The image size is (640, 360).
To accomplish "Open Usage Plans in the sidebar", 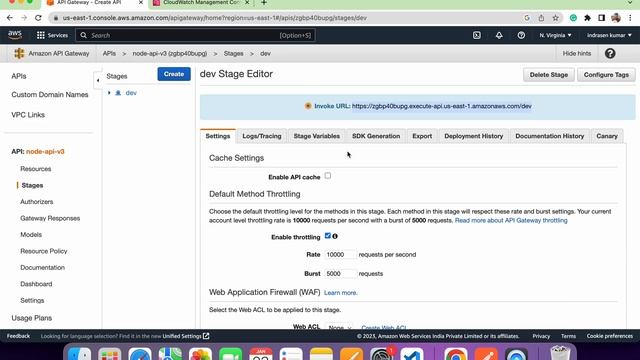I will pos(31,318).
